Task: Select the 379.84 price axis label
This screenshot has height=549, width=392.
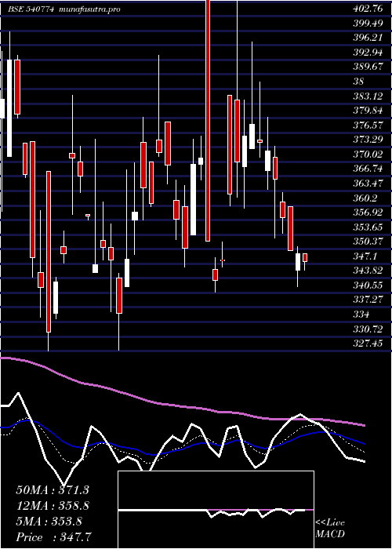Action: point(368,111)
